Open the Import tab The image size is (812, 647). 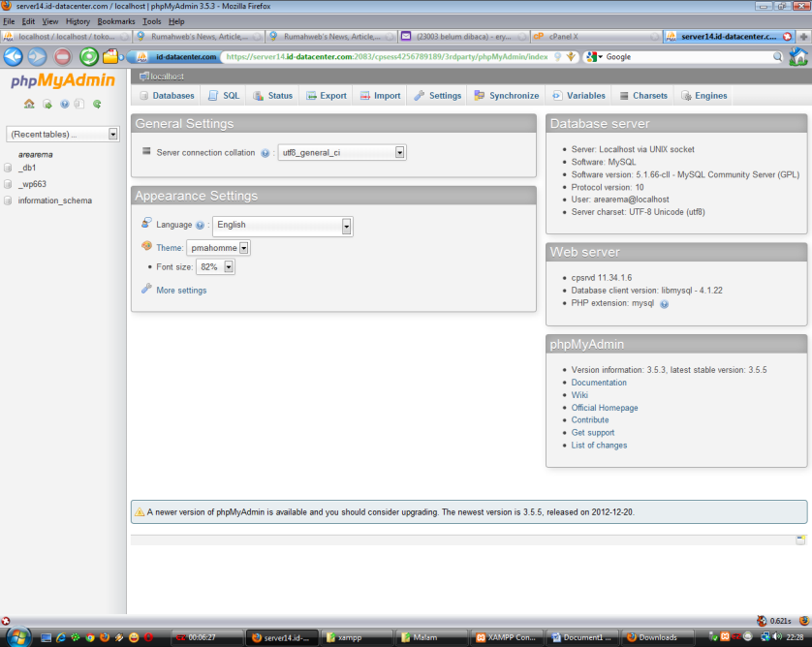point(380,96)
